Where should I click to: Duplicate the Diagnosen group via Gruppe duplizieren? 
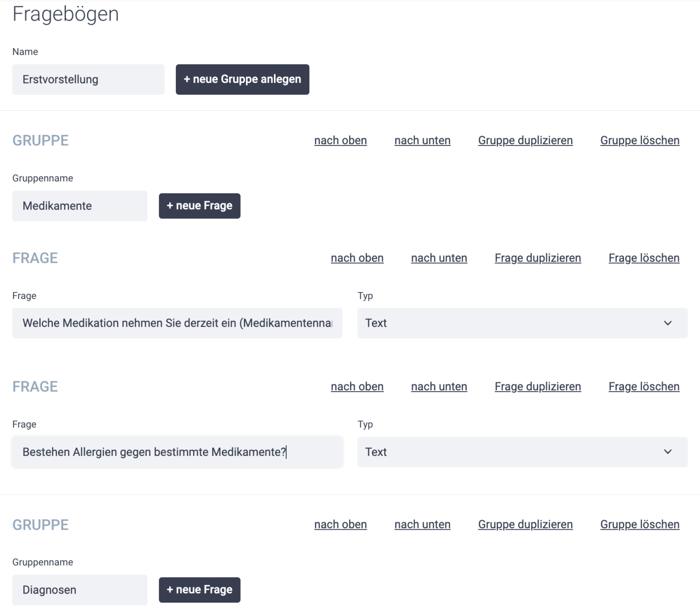pos(525,524)
